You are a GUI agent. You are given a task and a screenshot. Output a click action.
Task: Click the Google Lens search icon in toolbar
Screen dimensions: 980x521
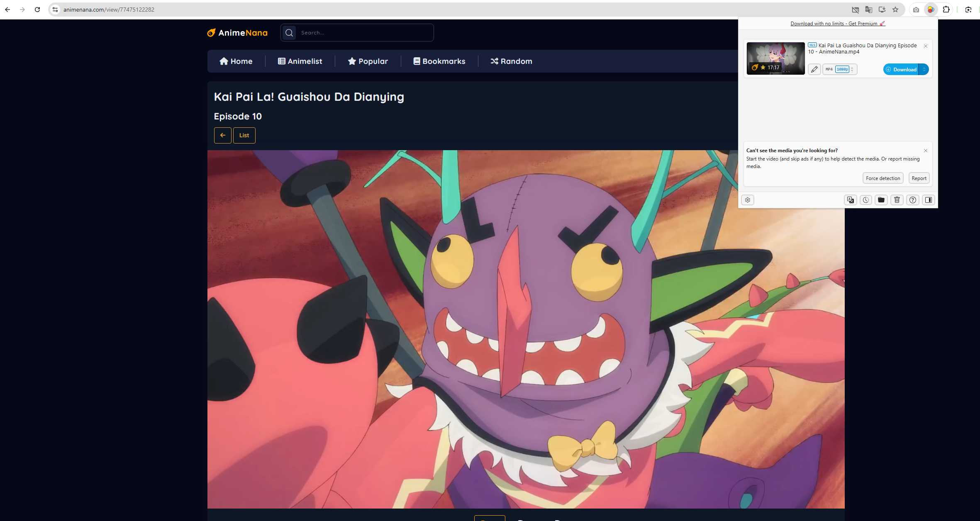click(968, 10)
